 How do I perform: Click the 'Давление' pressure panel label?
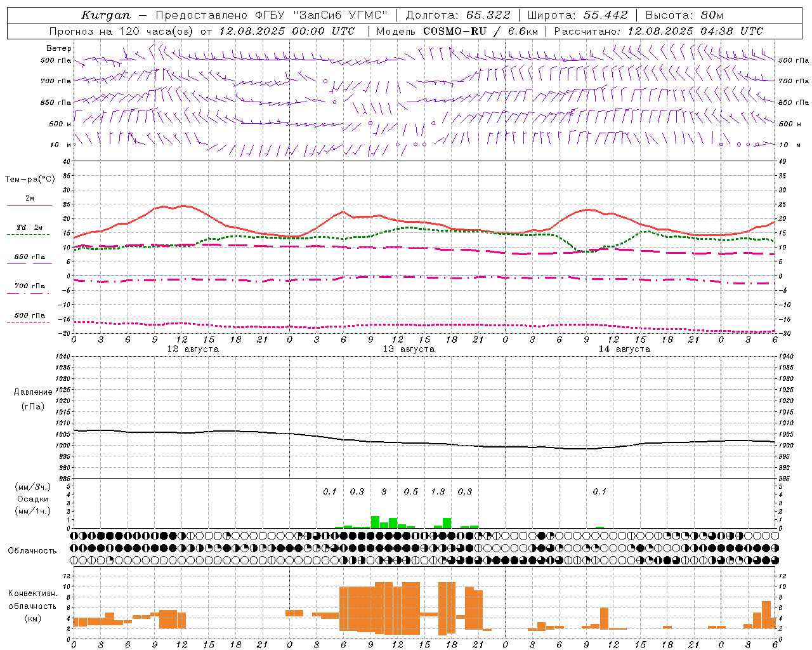33,392
